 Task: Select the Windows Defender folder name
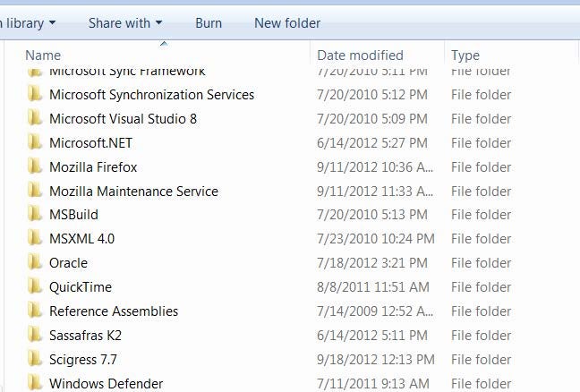107,383
